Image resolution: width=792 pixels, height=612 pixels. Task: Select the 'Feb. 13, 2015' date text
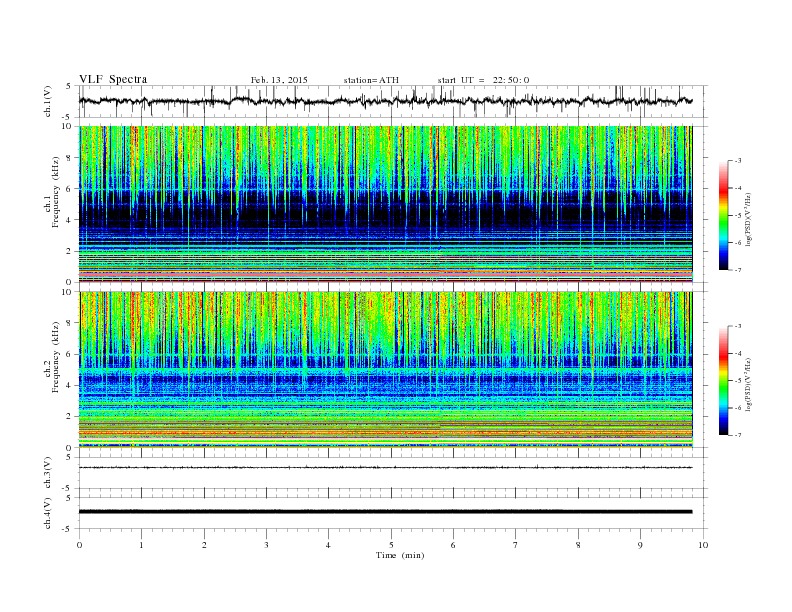click(279, 80)
